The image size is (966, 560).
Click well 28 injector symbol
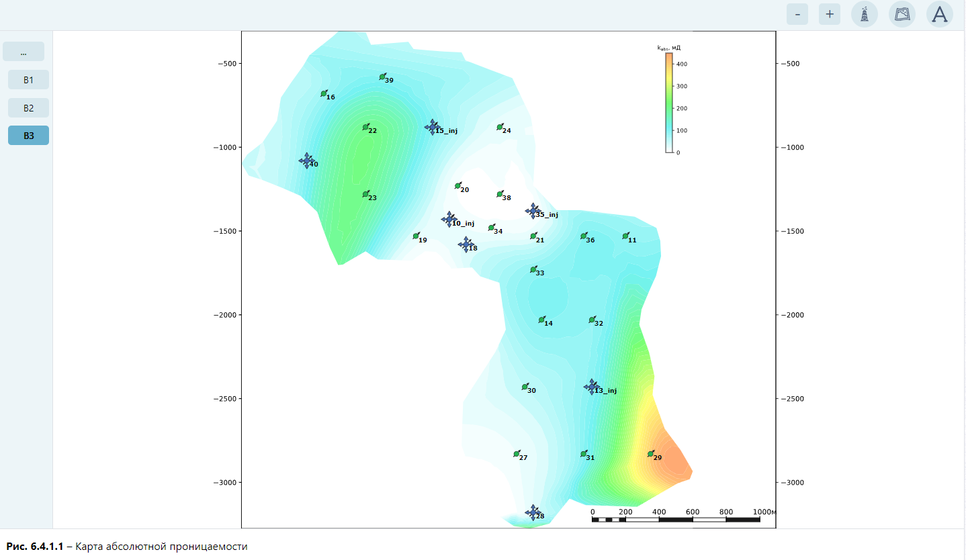click(533, 512)
